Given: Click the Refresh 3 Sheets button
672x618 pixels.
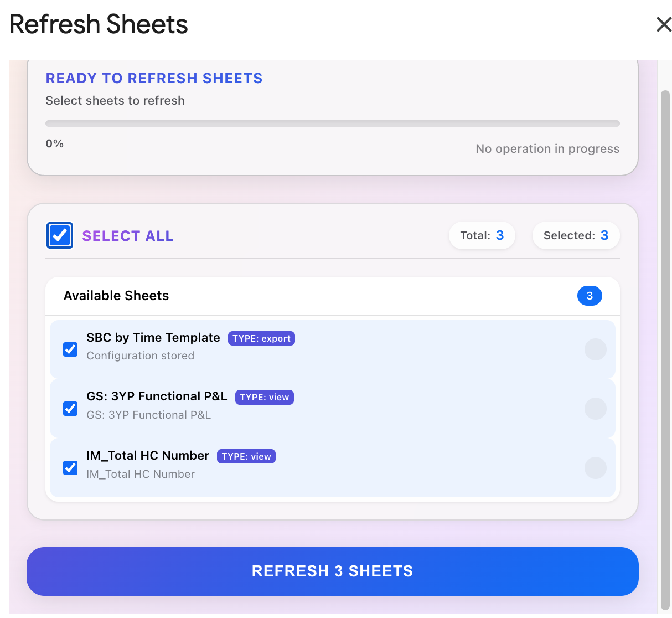Looking at the screenshot, I should point(332,571).
